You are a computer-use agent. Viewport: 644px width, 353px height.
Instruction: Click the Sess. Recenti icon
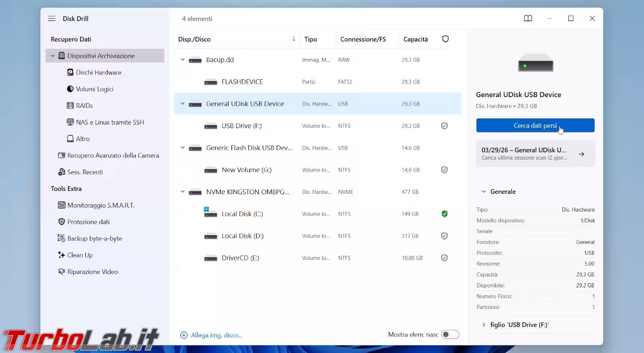click(62, 172)
